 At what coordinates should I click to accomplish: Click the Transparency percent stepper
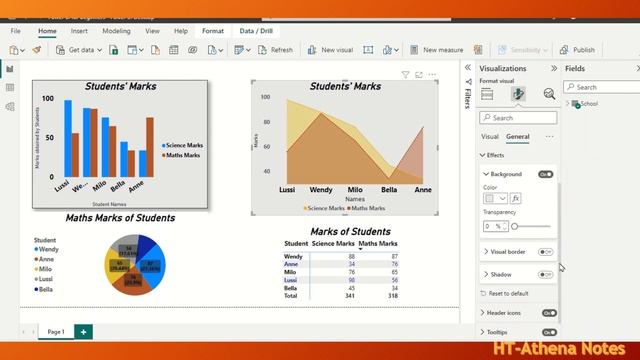coord(505,226)
